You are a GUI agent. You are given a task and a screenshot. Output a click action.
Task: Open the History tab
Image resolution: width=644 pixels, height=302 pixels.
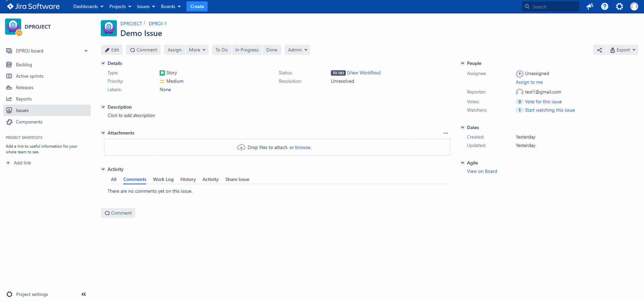(188, 179)
